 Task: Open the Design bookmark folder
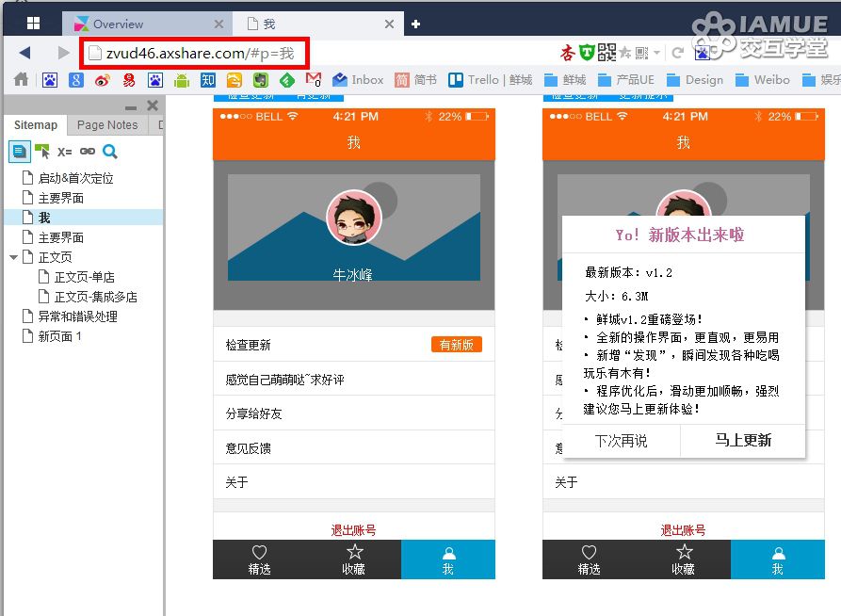tap(695, 80)
